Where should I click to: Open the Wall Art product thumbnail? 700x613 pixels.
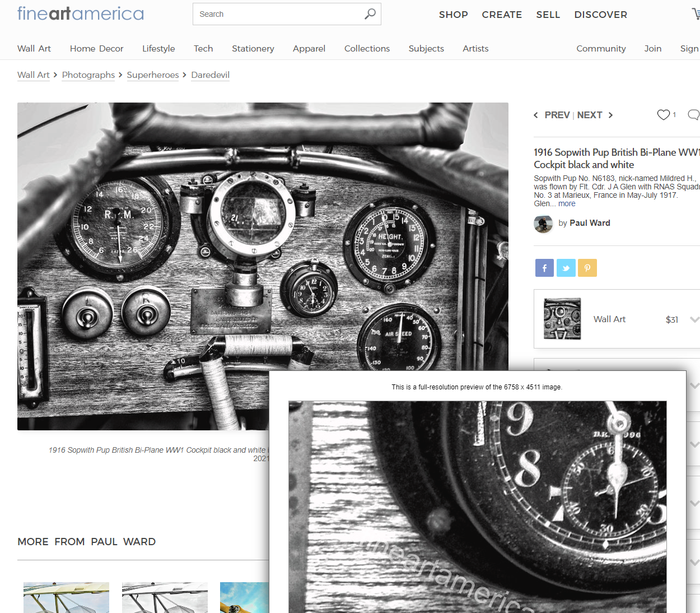tap(562, 319)
